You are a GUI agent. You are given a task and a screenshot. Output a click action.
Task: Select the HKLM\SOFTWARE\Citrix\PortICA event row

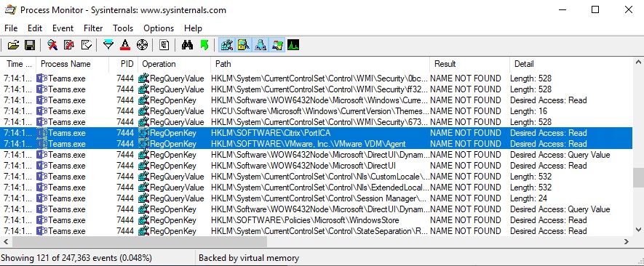[x=317, y=133]
